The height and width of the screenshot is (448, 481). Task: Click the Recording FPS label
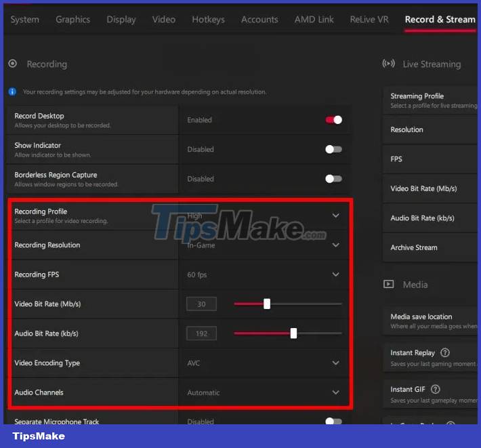coord(37,274)
